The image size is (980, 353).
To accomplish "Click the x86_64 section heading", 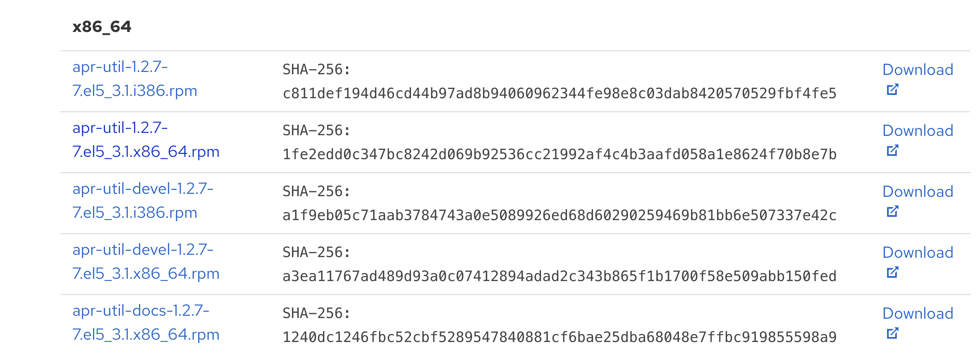I will [102, 27].
